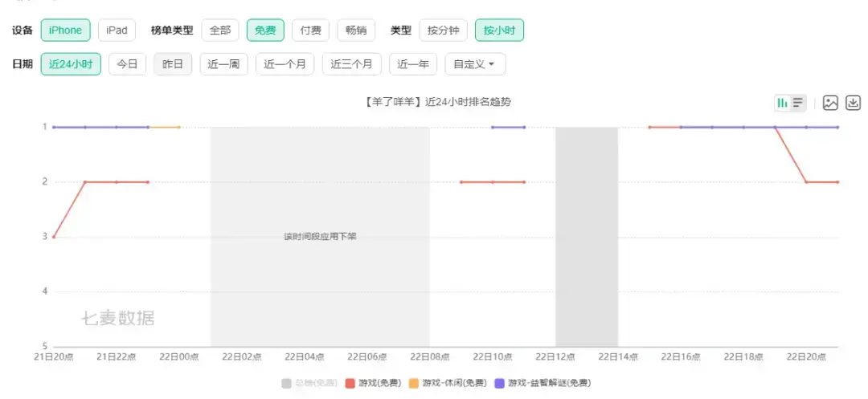Set granularity to 按分钟

pos(444,31)
